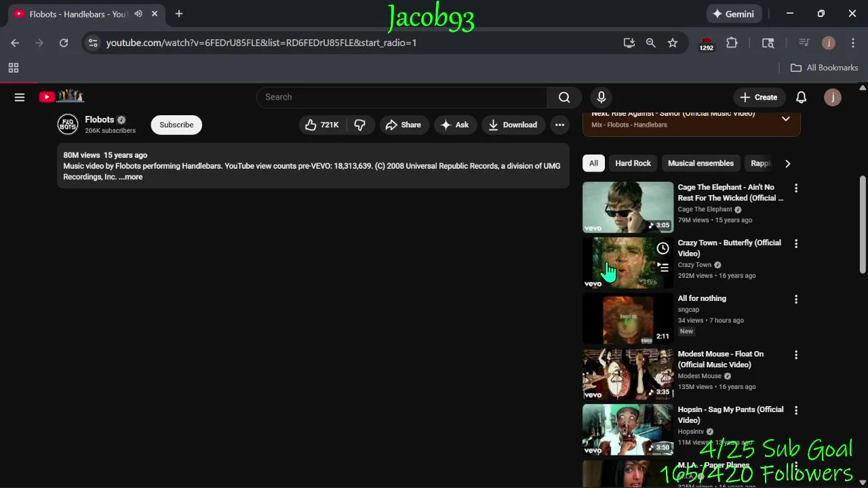View site information icon in address bar

click(x=94, y=43)
